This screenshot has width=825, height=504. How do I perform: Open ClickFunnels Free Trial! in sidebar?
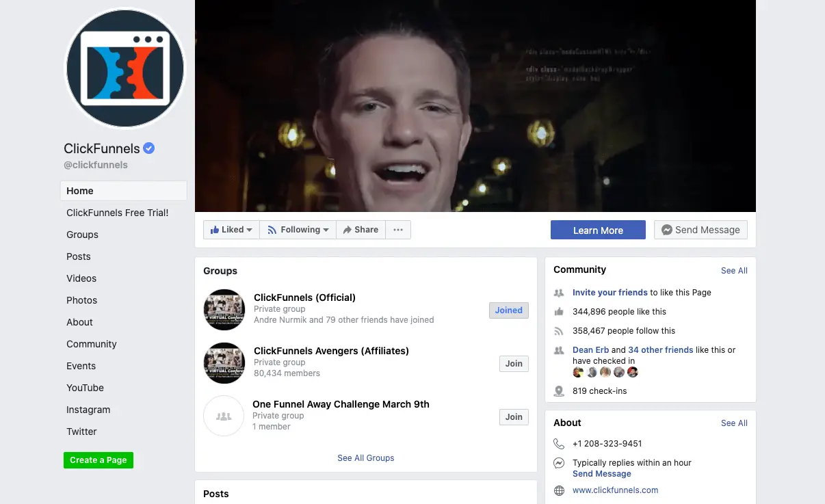(x=117, y=213)
